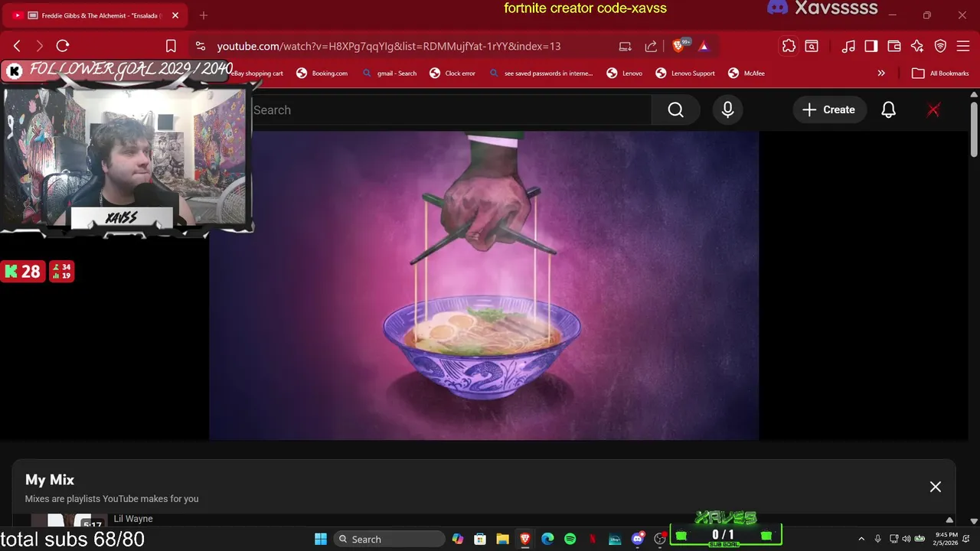Open Leo AI sparkle icon
The width and height of the screenshot is (980, 551).
tap(917, 46)
